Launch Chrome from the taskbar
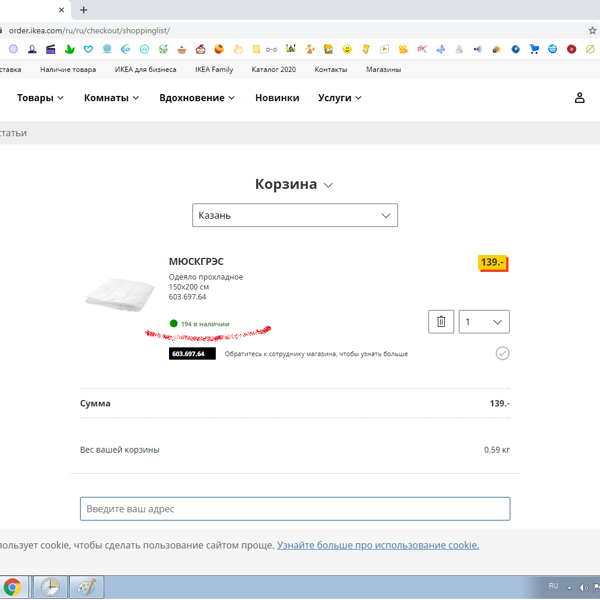Viewport: 600px width, 600px height. coord(13,587)
